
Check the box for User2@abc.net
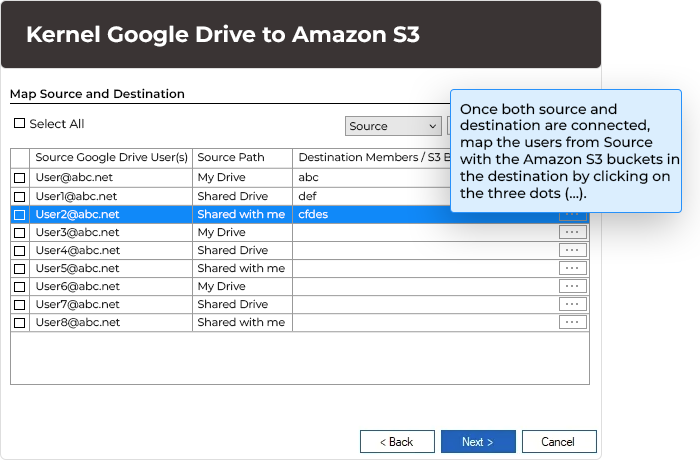click(20, 215)
